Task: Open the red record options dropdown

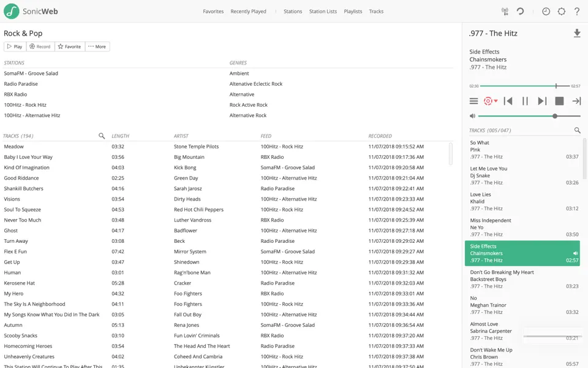Action: click(491, 101)
